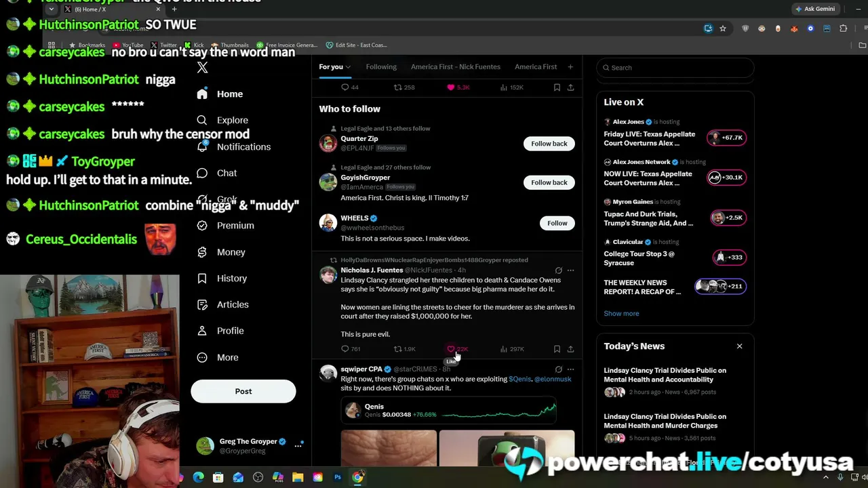This screenshot has height=488, width=868.
Task: Open the Explore page from the sidebar
Action: 222,120
